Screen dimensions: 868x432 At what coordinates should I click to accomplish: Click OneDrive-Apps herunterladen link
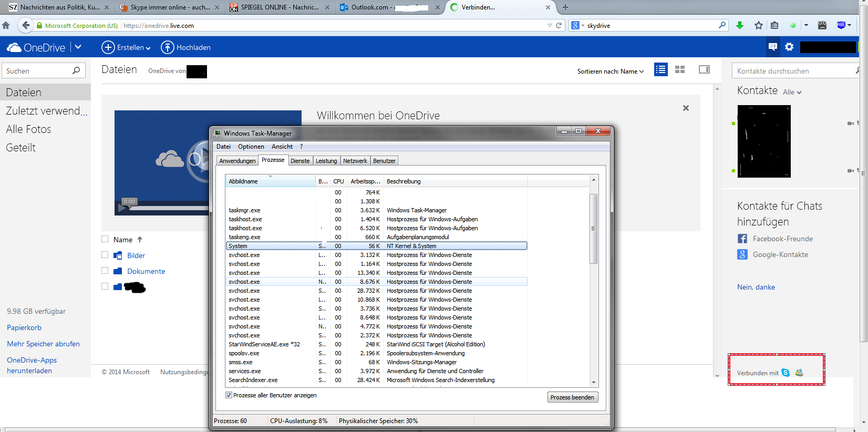click(x=32, y=365)
